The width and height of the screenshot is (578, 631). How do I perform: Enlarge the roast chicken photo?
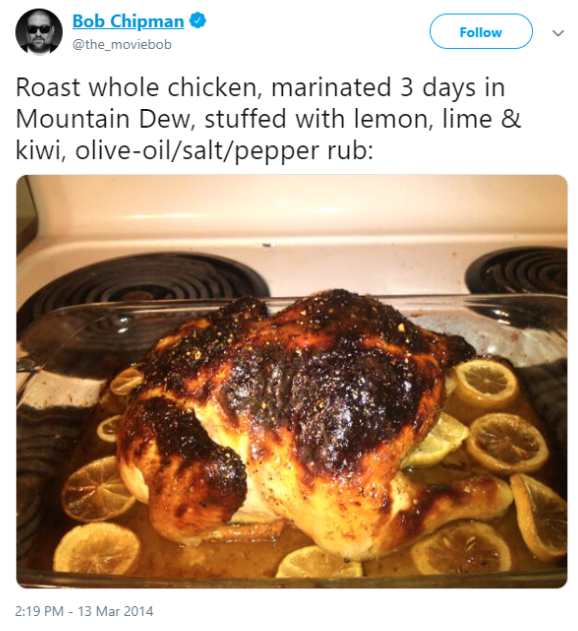click(x=292, y=381)
